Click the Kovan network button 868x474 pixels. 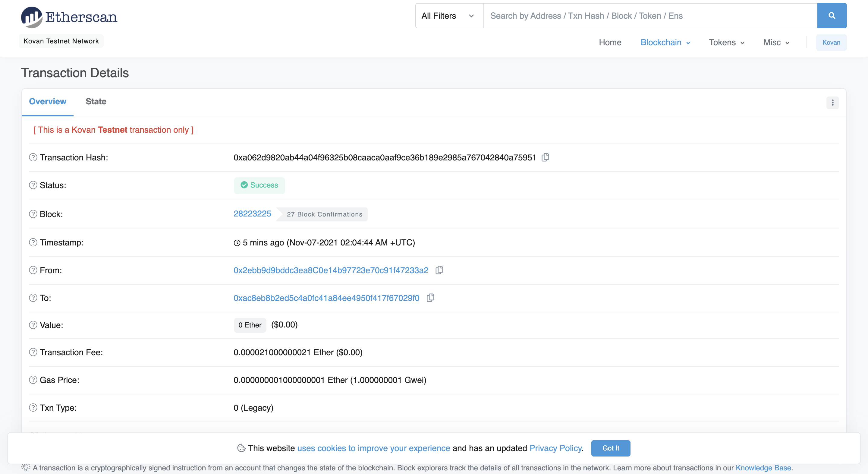831,43
